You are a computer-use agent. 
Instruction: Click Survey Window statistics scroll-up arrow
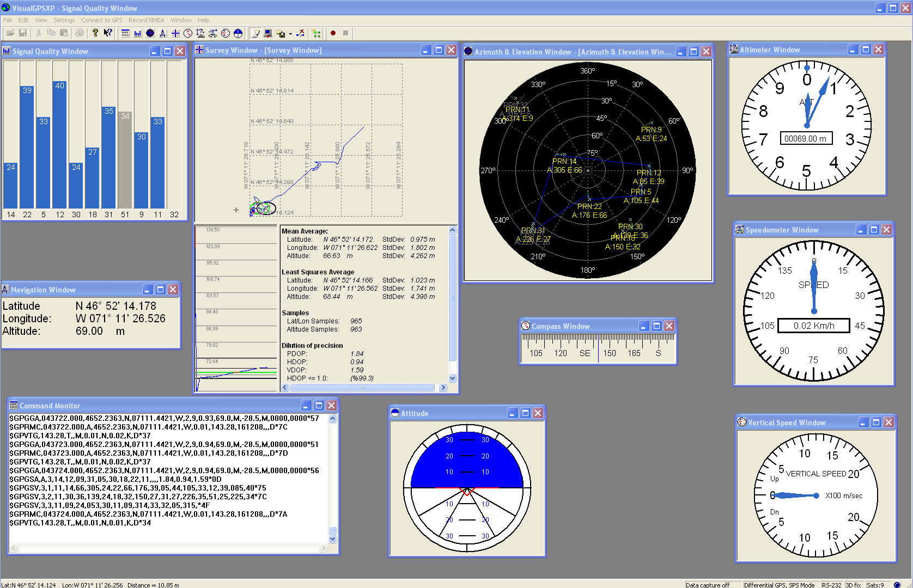pos(452,230)
